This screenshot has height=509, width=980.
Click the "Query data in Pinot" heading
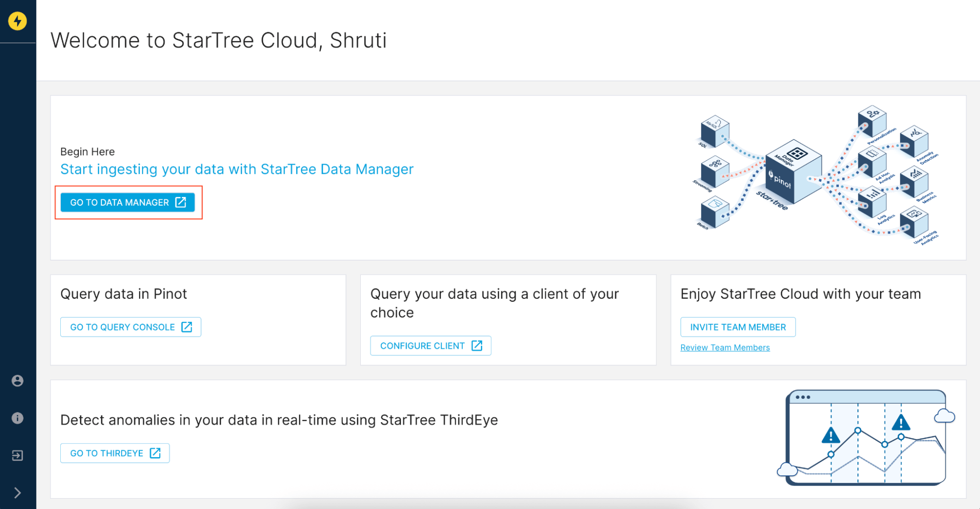[x=124, y=294]
